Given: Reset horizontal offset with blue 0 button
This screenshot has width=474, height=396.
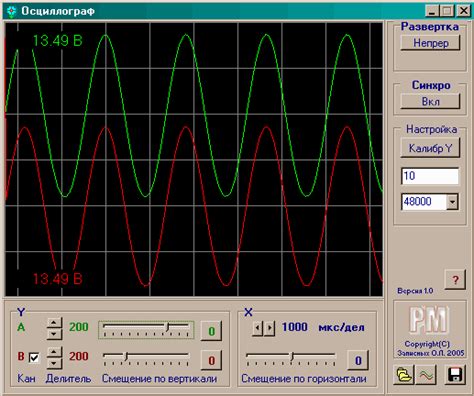Looking at the screenshot, I should pyautogui.click(x=358, y=360).
